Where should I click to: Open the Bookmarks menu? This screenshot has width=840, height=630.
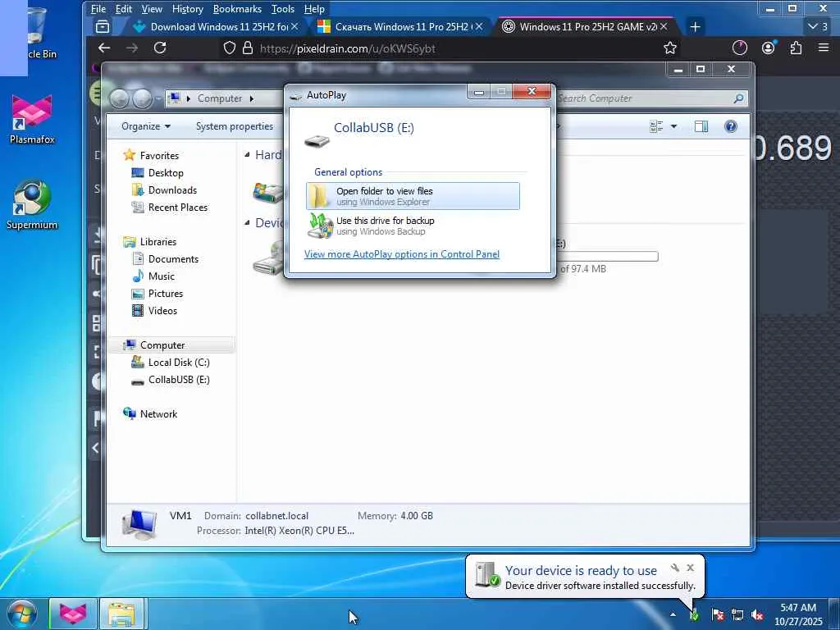coord(237,8)
